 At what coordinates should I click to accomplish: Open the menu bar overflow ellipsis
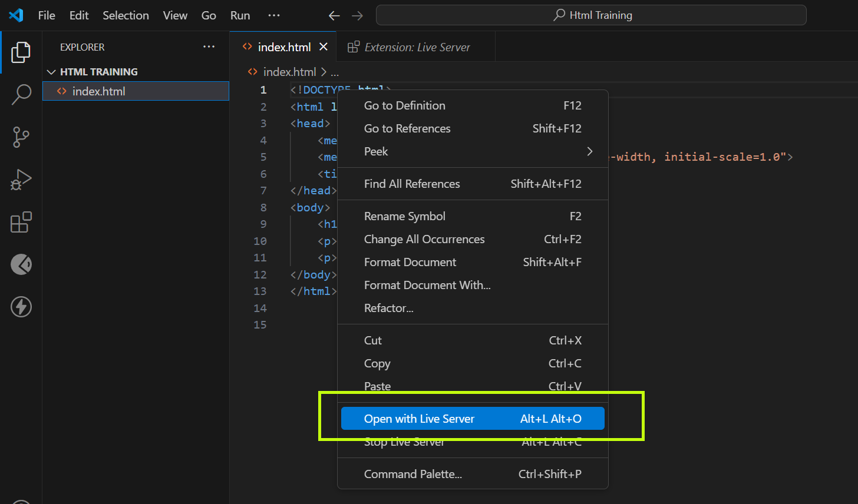pos(273,15)
